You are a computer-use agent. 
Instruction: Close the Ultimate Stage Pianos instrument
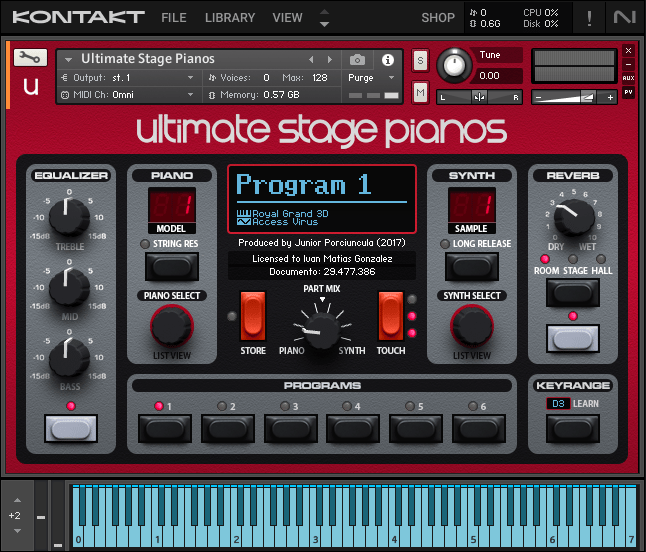628,50
